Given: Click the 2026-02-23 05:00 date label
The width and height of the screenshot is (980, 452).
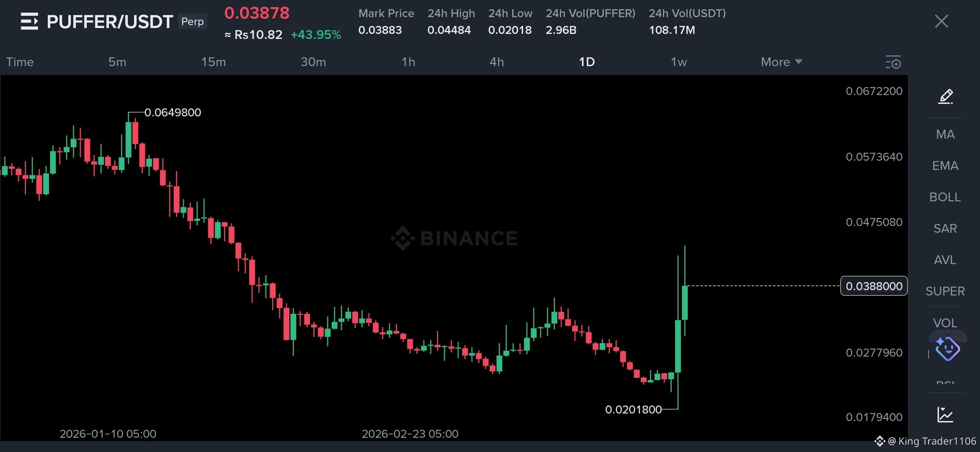Looking at the screenshot, I should point(410,434).
